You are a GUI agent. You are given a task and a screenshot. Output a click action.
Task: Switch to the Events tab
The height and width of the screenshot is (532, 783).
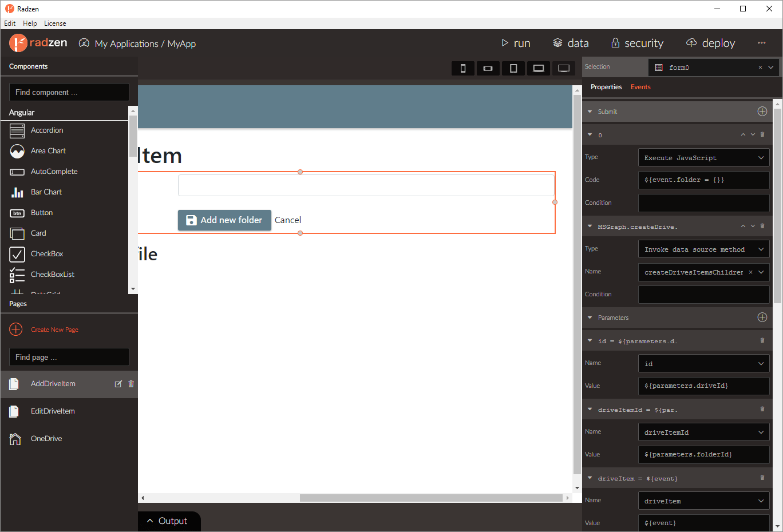(640, 87)
